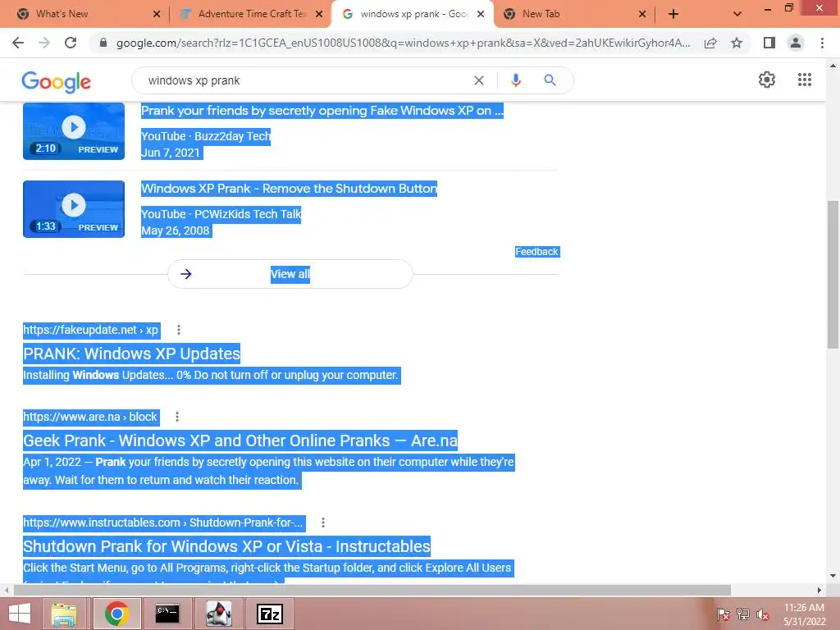Click the horizontal scrollbar thumb
840x630 pixels.
(x=372, y=590)
